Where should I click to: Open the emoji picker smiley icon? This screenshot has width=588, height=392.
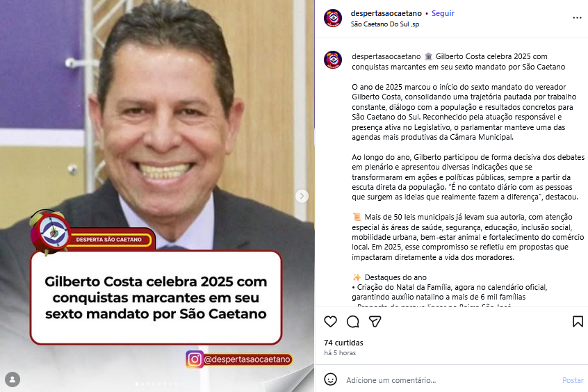coord(330,379)
